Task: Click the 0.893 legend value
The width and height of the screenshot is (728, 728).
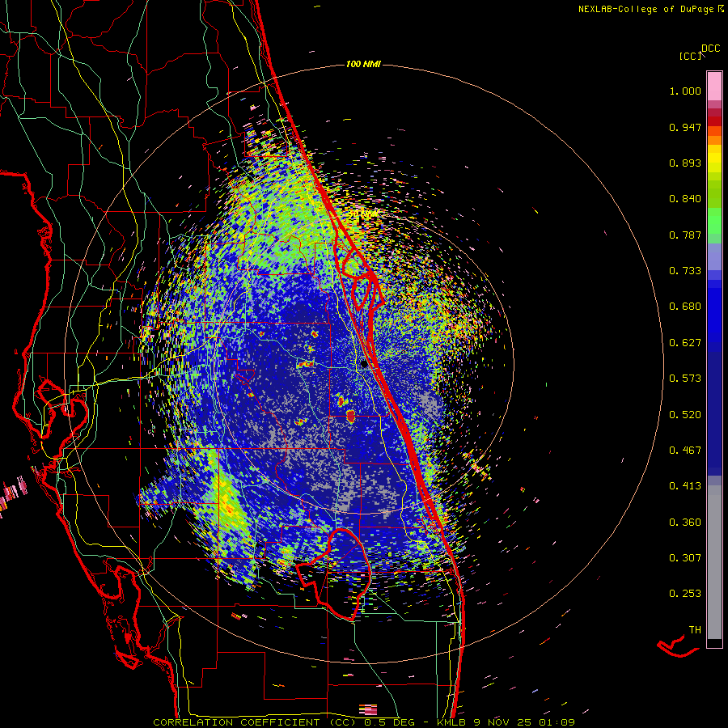Action: point(685,163)
